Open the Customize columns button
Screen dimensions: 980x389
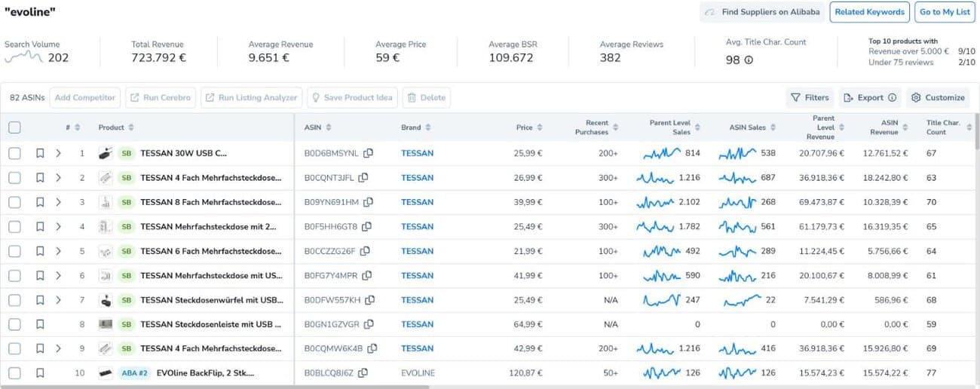[x=937, y=97]
